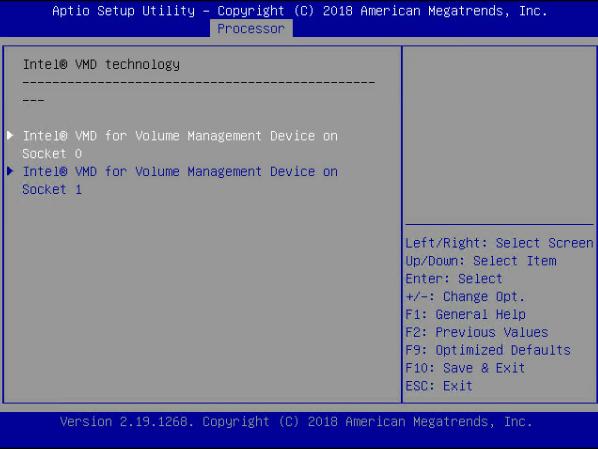Click the 'Enter: Select' help line

click(x=453, y=279)
